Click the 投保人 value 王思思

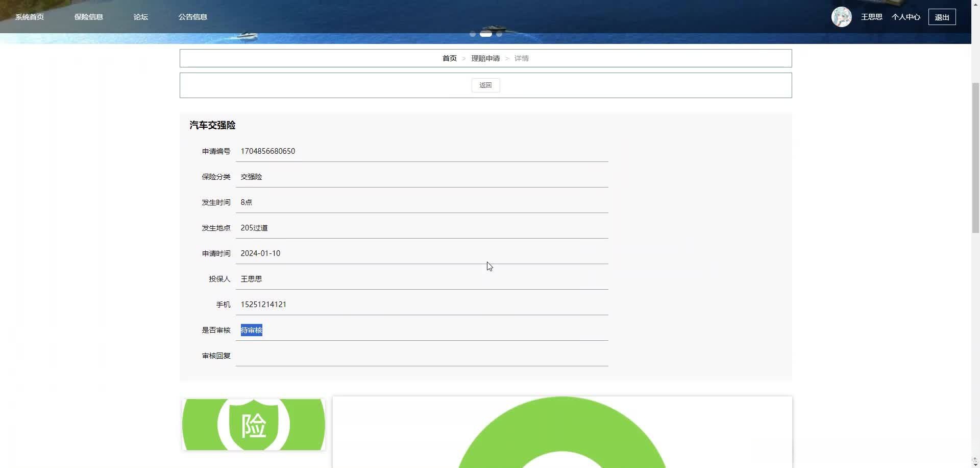click(251, 279)
